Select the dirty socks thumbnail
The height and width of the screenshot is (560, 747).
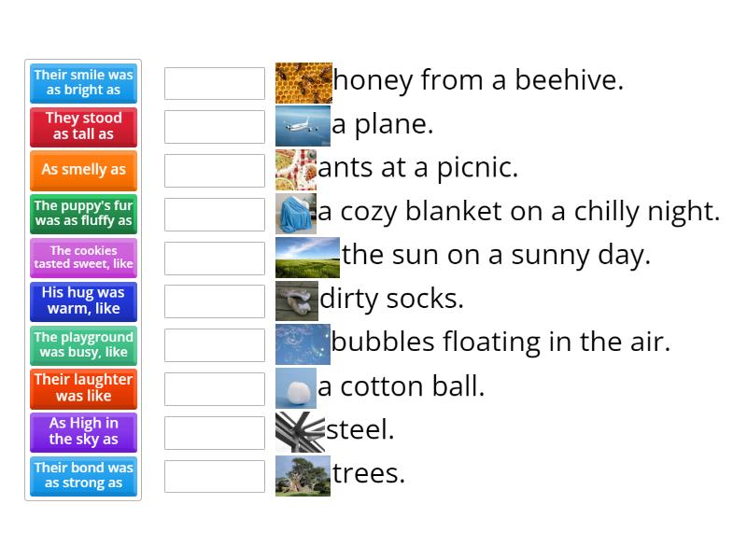pyautogui.click(x=297, y=301)
